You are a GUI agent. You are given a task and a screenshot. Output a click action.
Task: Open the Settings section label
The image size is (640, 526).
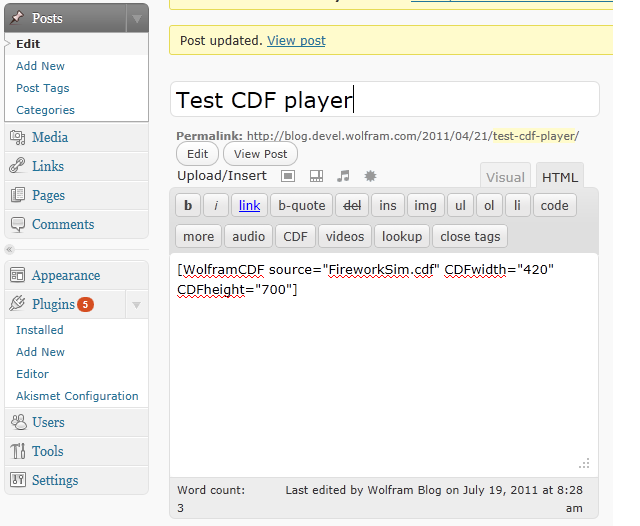pyautogui.click(x=55, y=480)
